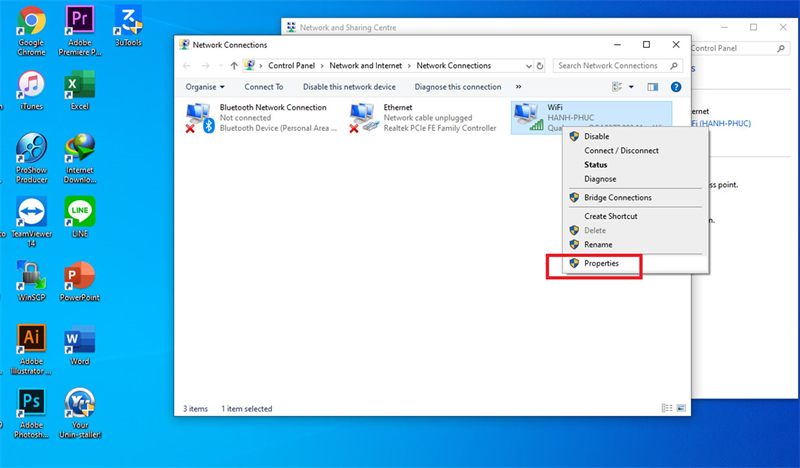Open recent locations dropdown arrow

[220, 66]
